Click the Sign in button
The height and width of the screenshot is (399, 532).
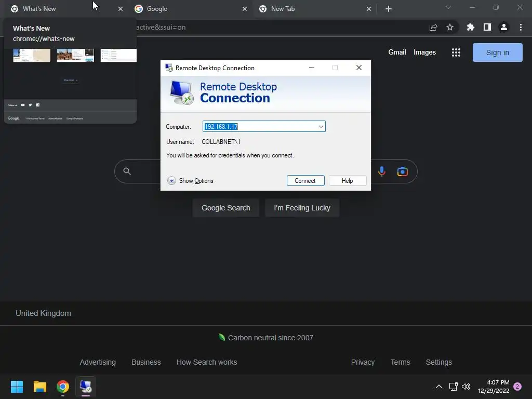(x=497, y=52)
